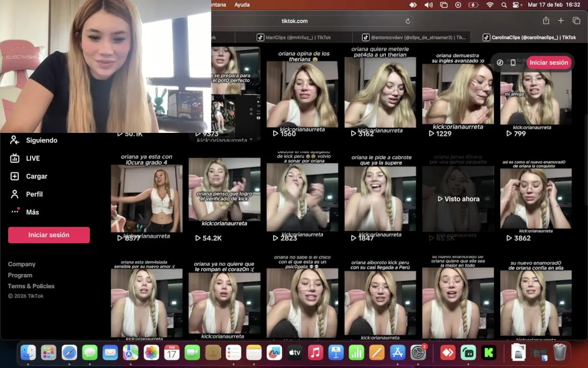Open Messages from the Dock
The width and height of the screenshot is (588, 368).
pos(90,353)
